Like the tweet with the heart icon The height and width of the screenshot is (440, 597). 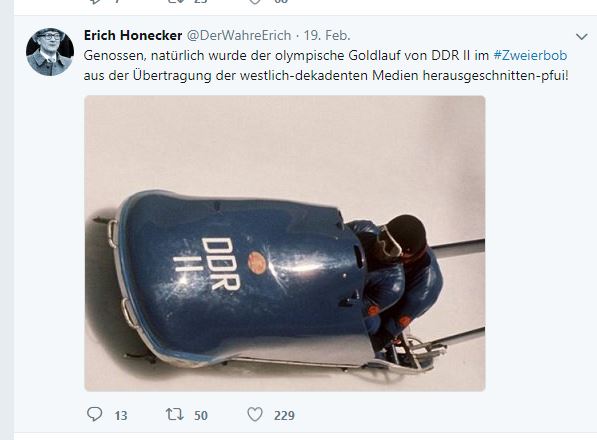pyautogui.click(x=255, y=414)
